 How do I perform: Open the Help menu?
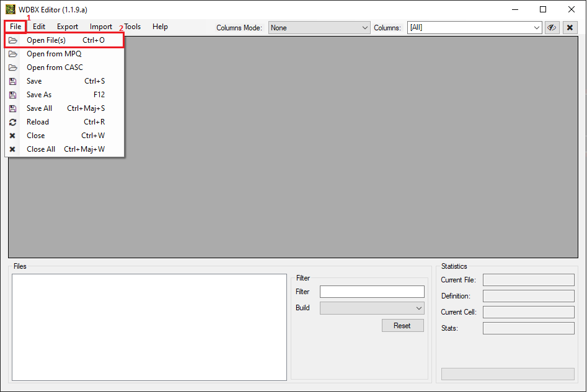(160, 27)
